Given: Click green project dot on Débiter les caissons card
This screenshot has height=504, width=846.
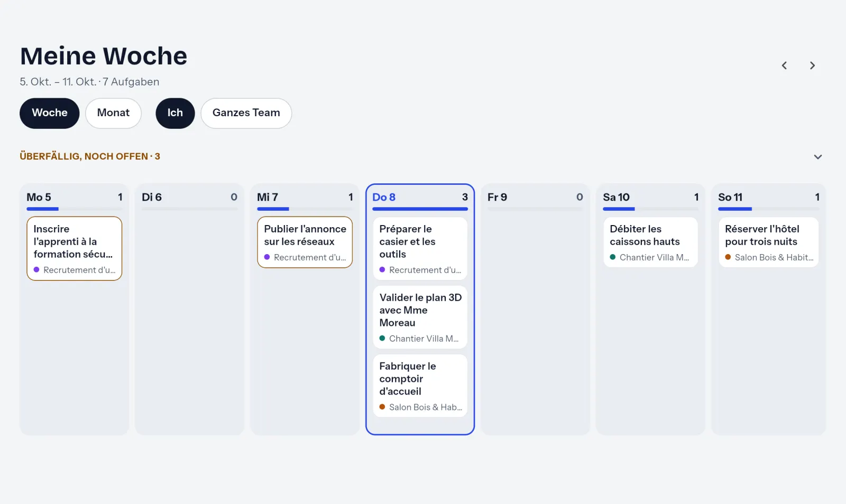Looking at the screenshot, I should tap(613, 257).
